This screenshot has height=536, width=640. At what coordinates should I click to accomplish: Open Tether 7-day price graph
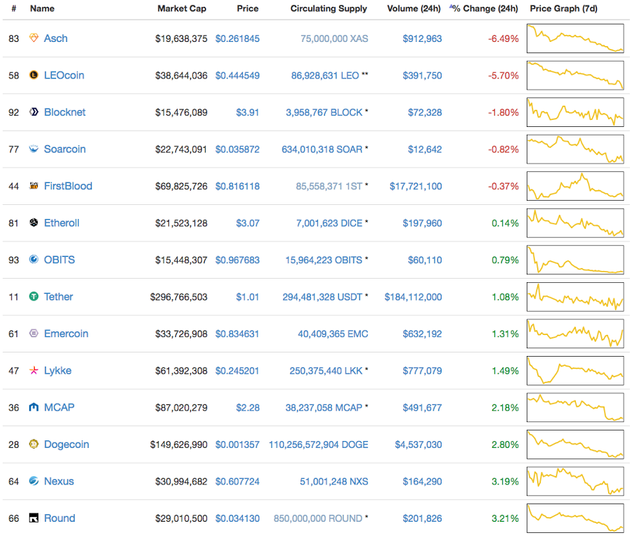click(x=575, y=297)
